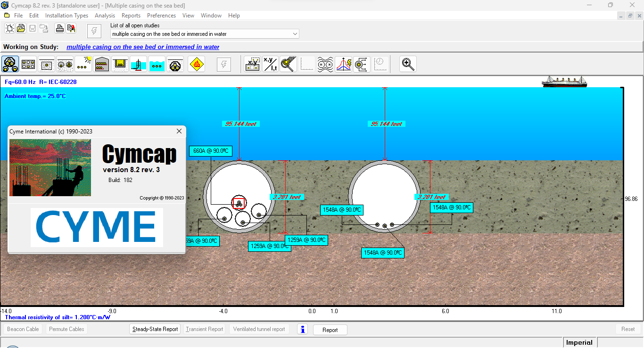Select the right empty casing circle
This screenshot has width=644, height=348.
385,196
